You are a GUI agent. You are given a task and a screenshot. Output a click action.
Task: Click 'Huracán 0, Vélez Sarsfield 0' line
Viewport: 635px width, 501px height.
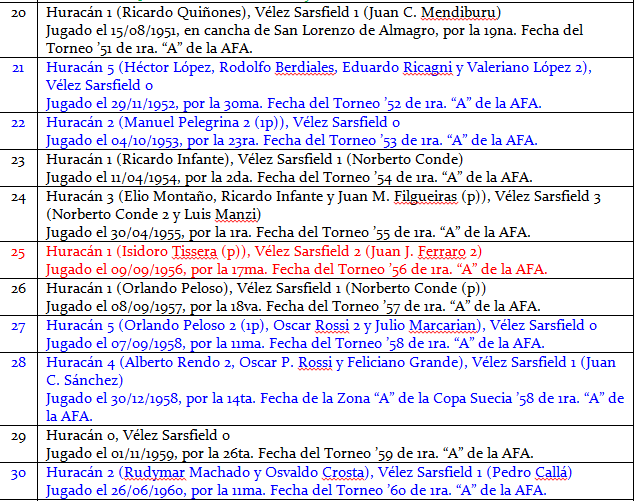pyautogui.click(x=138, y=435)
